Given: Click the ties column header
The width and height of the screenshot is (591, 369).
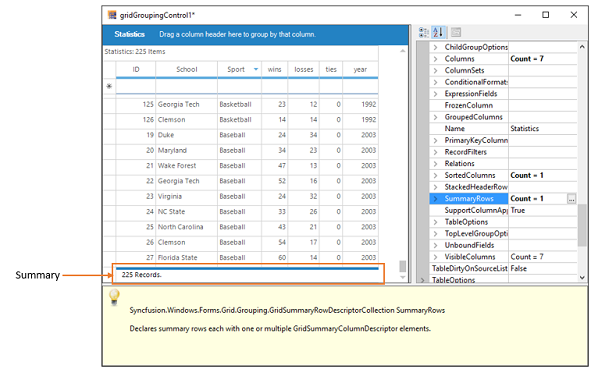Looking at the screenshot, I should pos(331,69).
